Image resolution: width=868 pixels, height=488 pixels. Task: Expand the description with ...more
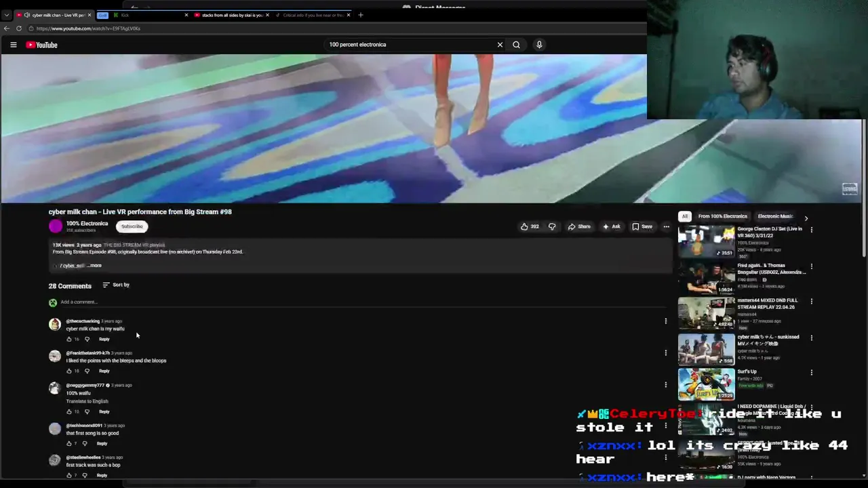pyautogui.click(x=94, y=266)
